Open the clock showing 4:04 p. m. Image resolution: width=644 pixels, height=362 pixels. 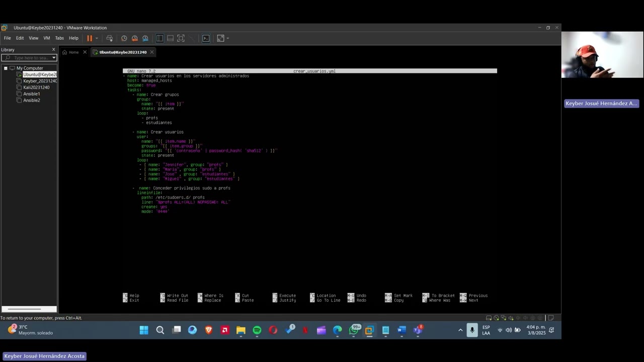click(x=536, y=330)
